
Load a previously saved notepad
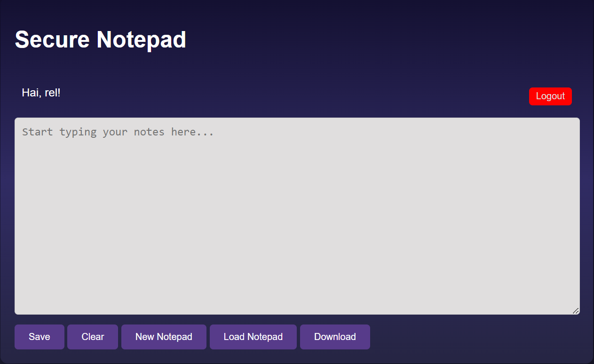click(253, 337)
